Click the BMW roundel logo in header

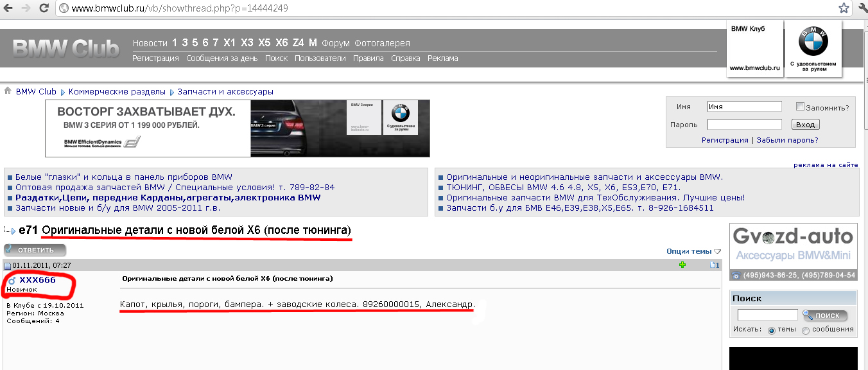coord(813,42)
